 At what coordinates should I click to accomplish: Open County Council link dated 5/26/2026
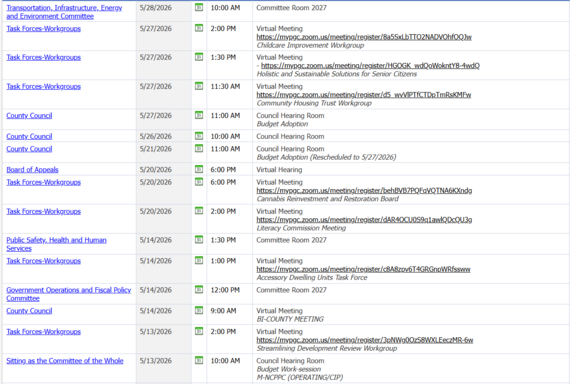(29, 136)
